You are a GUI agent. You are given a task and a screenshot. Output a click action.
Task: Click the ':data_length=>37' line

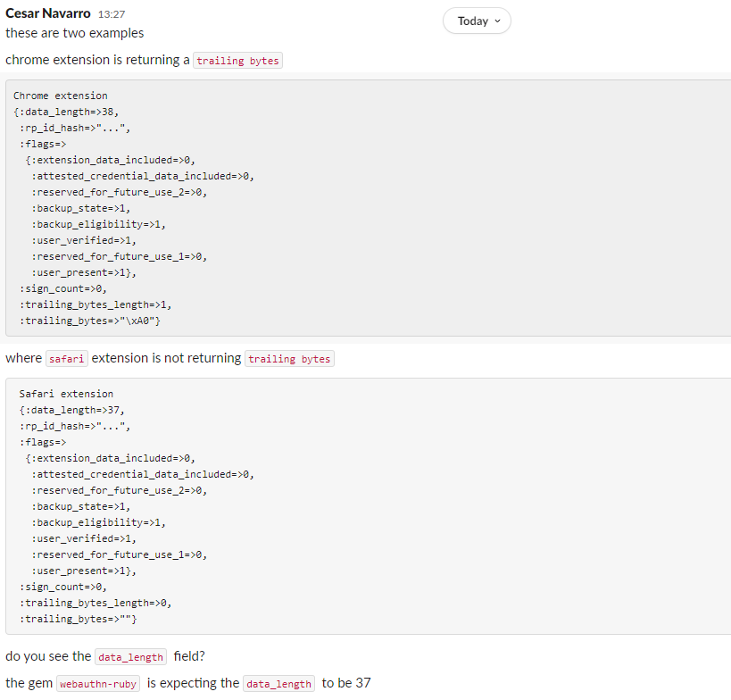pos(72,410)
